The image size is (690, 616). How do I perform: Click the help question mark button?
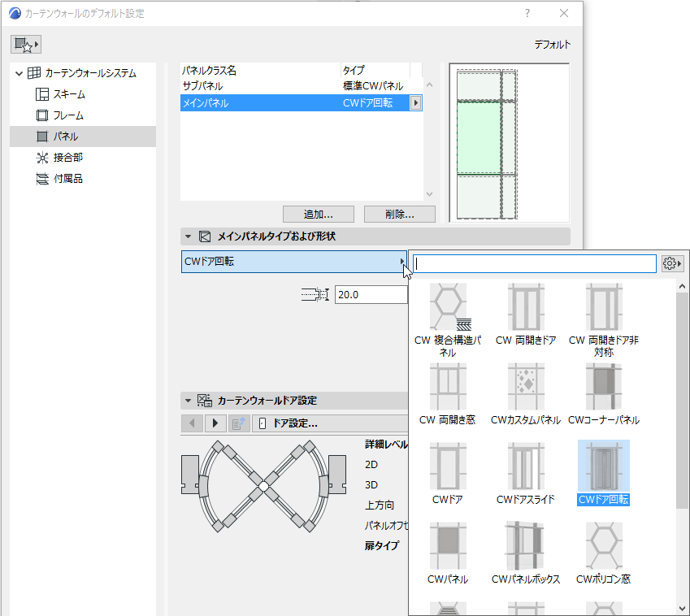(527, 13)
